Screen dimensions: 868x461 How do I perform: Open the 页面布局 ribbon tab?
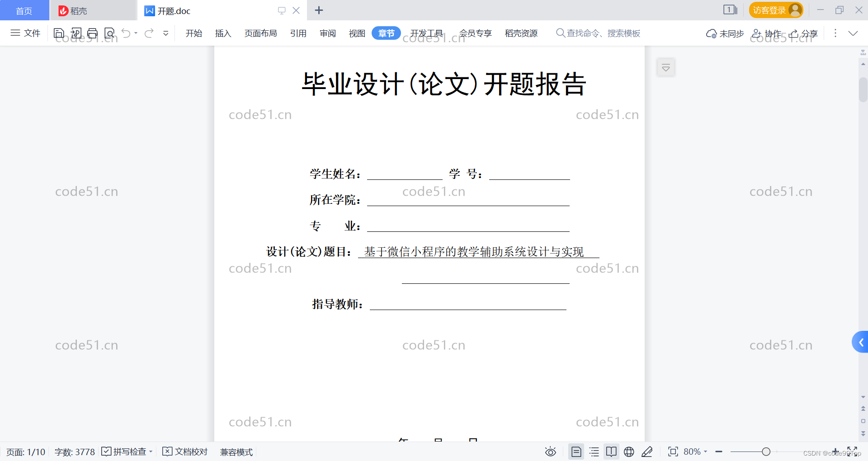click(261, 33)
